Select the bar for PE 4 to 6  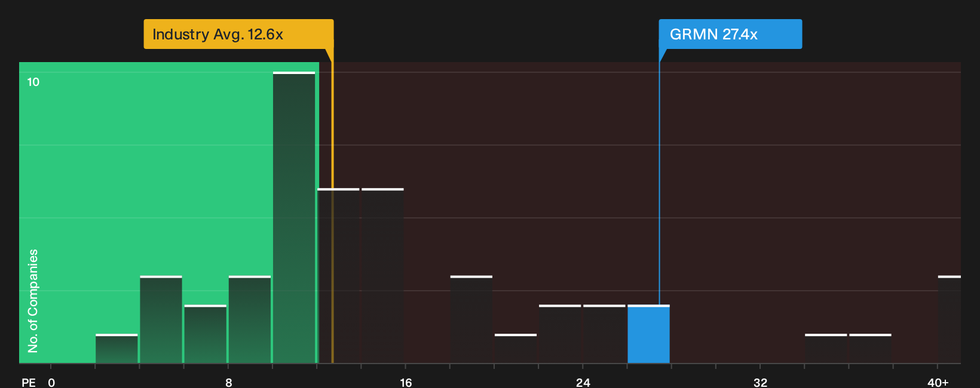[x=161, y=320]
